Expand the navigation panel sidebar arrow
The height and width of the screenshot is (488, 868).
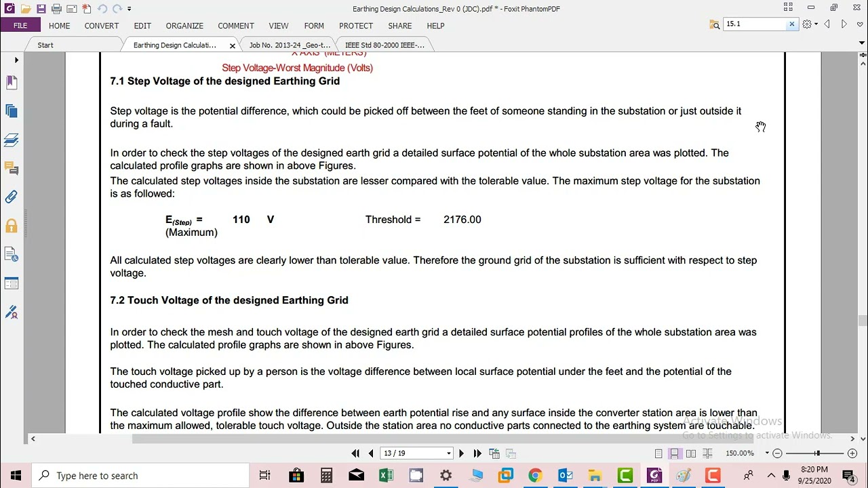pos(16,60)
